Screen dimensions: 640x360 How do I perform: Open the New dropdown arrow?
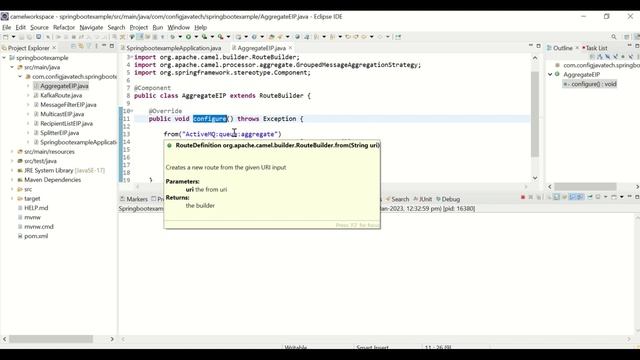(13, 37)
